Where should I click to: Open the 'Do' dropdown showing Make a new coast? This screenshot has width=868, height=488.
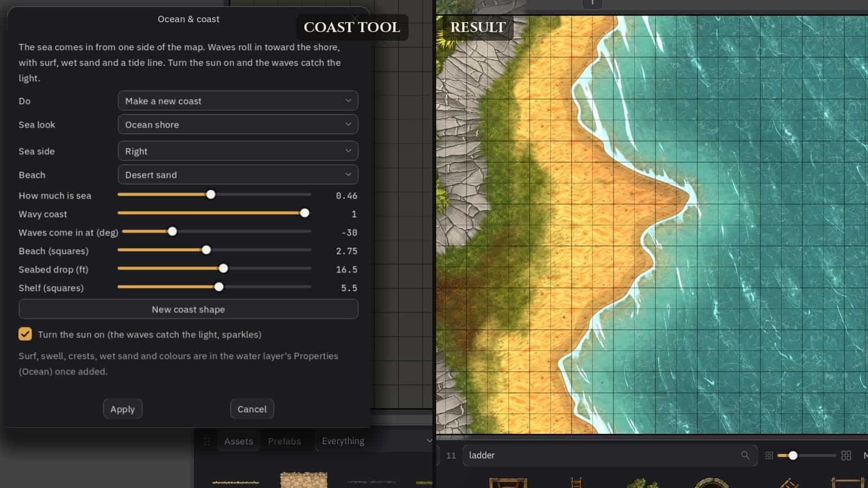click(x=238, y=101)
